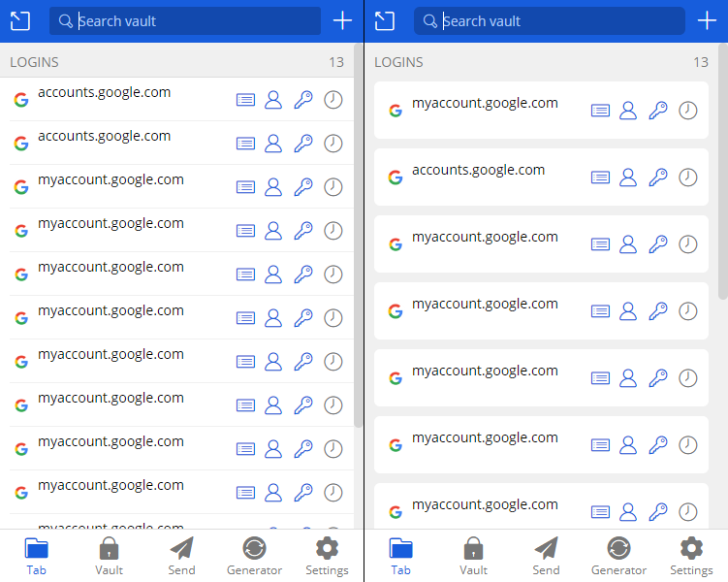
Task: Copy username of second left accounts.google.com entry
Action: (273, 144)
